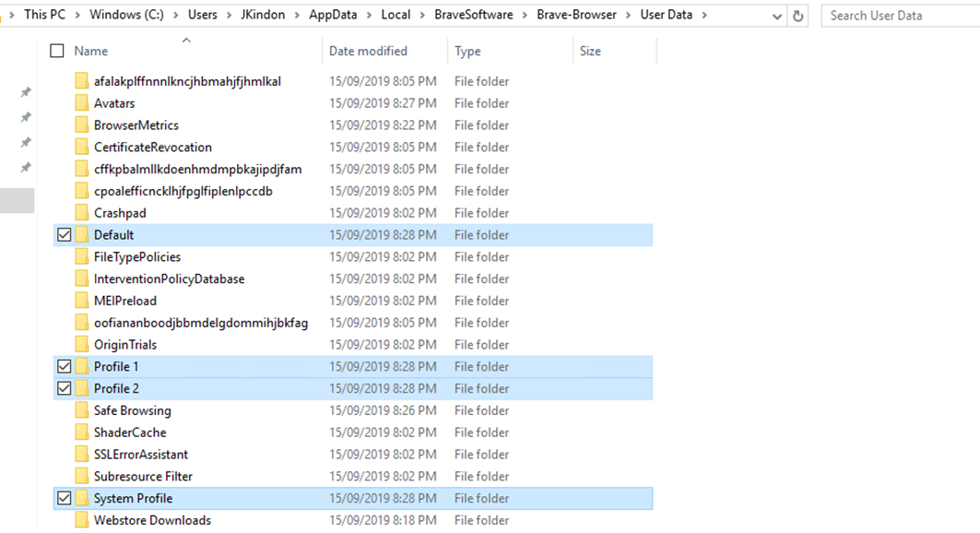This screenshot has height=533, width=980.
Task: Select the ShaderCache folder name
Action: click(130, 432)
